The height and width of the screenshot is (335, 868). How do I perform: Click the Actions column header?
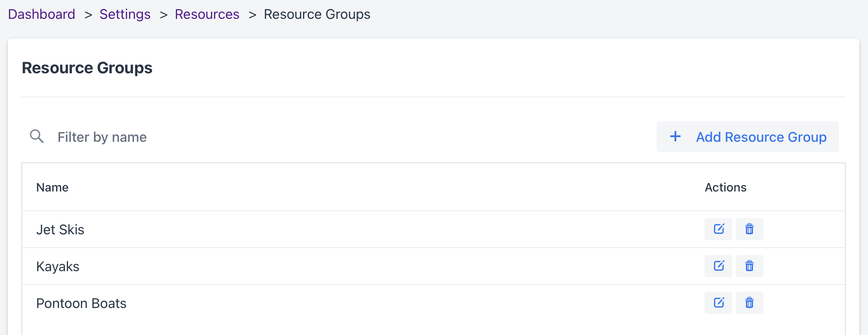tap(725, 187)
